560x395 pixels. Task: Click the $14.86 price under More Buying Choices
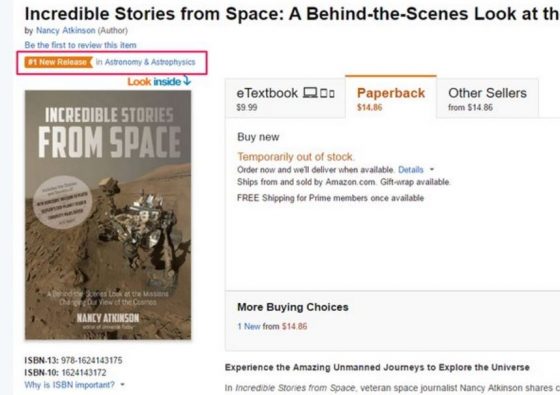point(294,326)
